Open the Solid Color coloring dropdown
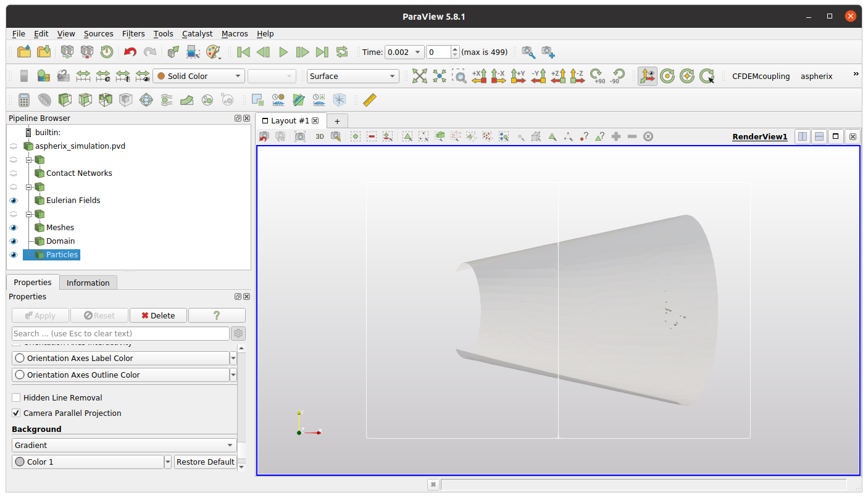 pyautogui.click(x=199, y=76)
